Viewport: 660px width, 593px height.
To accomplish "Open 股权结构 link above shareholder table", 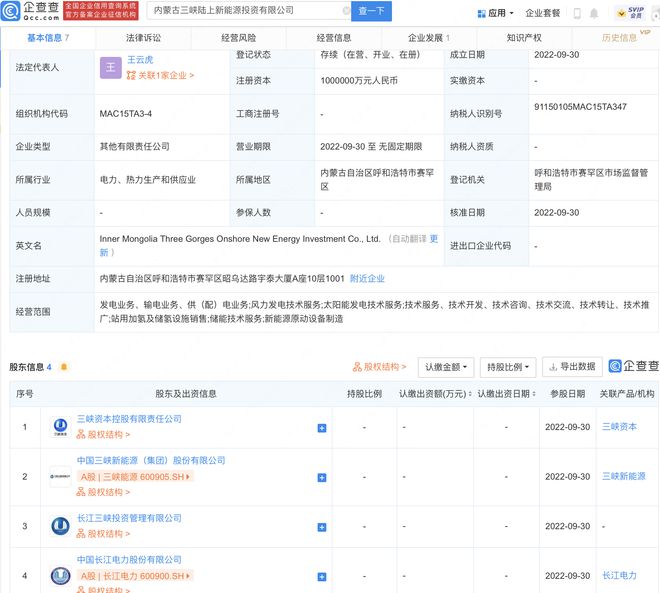I will point(379,367).
